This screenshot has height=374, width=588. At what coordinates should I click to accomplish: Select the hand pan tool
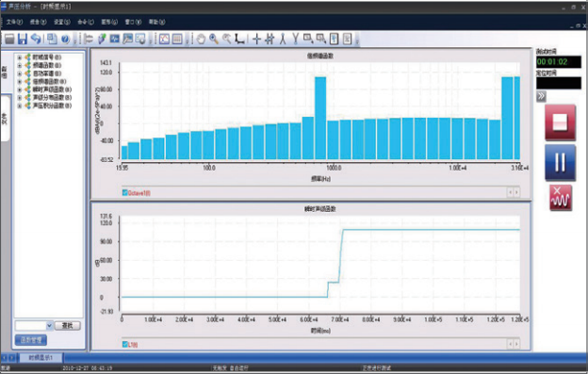201,39
